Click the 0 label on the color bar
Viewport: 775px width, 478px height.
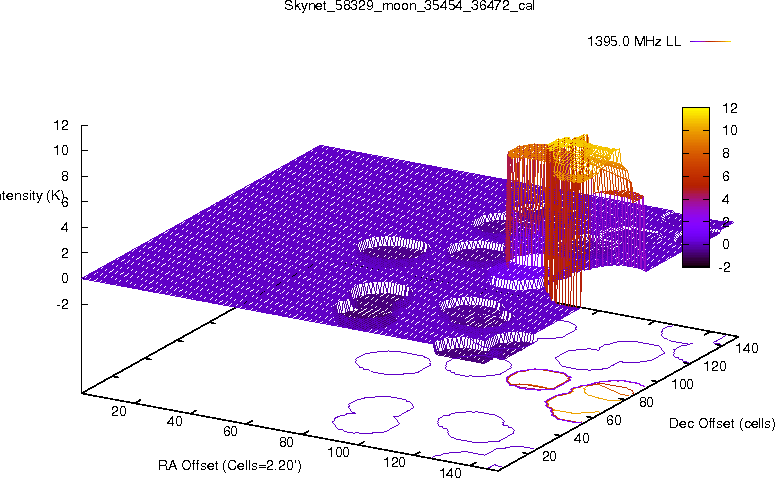point(726,244)
